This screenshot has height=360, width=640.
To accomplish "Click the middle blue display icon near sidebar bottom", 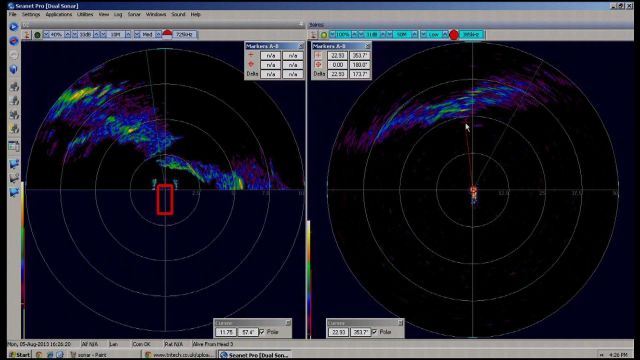I will (14, 178).
